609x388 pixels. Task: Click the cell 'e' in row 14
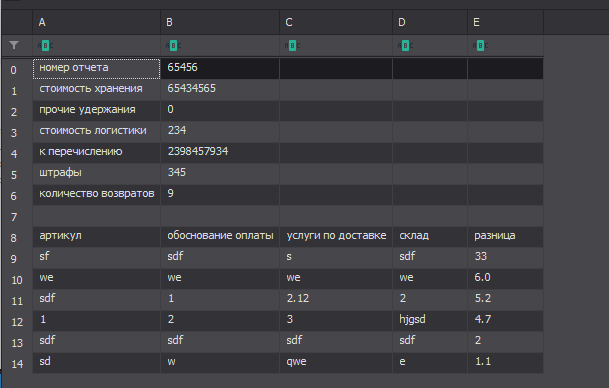tap(430, 363)
